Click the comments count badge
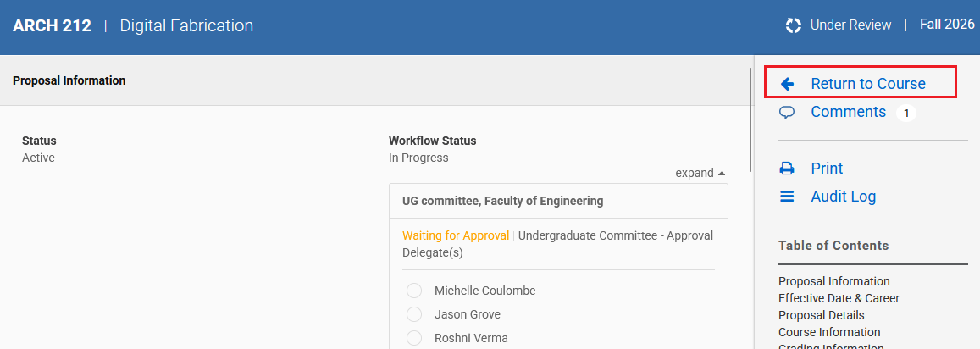This screenshot has width=980, height=349. 905,113
